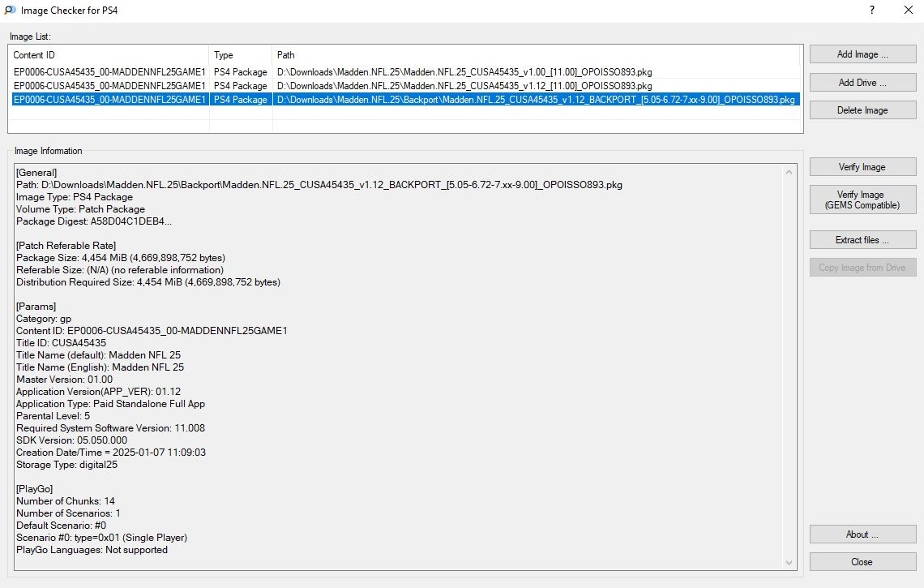Screen dimensions: 924x588
Task: Click 'PlayGo Languages: Not supported' line
Action: coord(92,550)
